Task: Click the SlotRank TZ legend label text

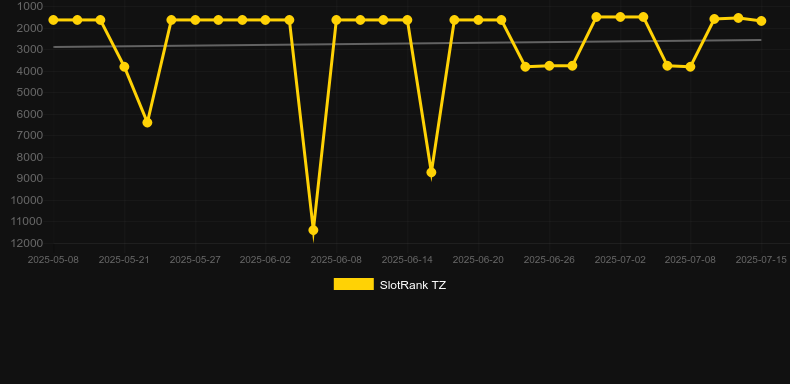Action: click(x=413, y=285)
